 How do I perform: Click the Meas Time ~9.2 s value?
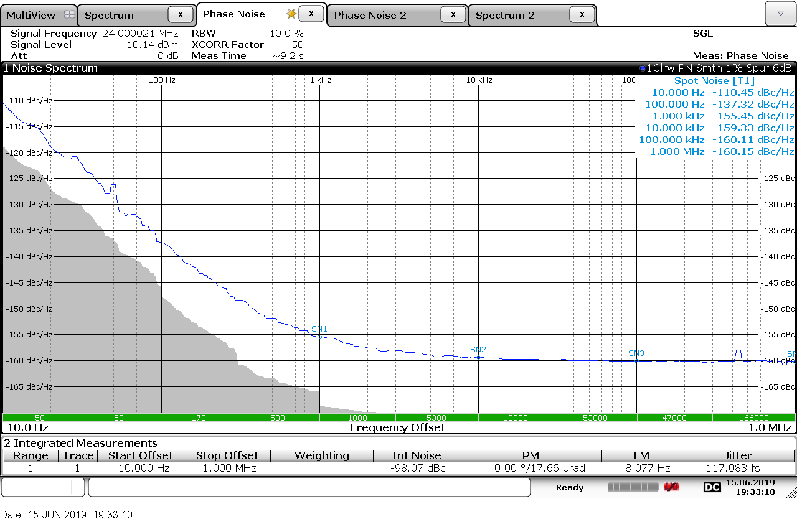288,56
